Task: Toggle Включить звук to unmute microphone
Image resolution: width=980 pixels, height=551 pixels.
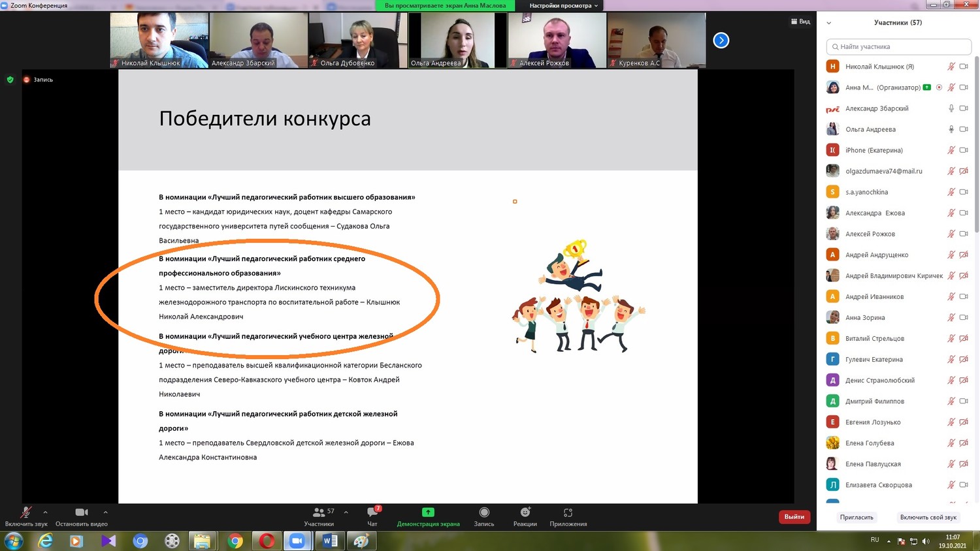Action: pos(26,516)
